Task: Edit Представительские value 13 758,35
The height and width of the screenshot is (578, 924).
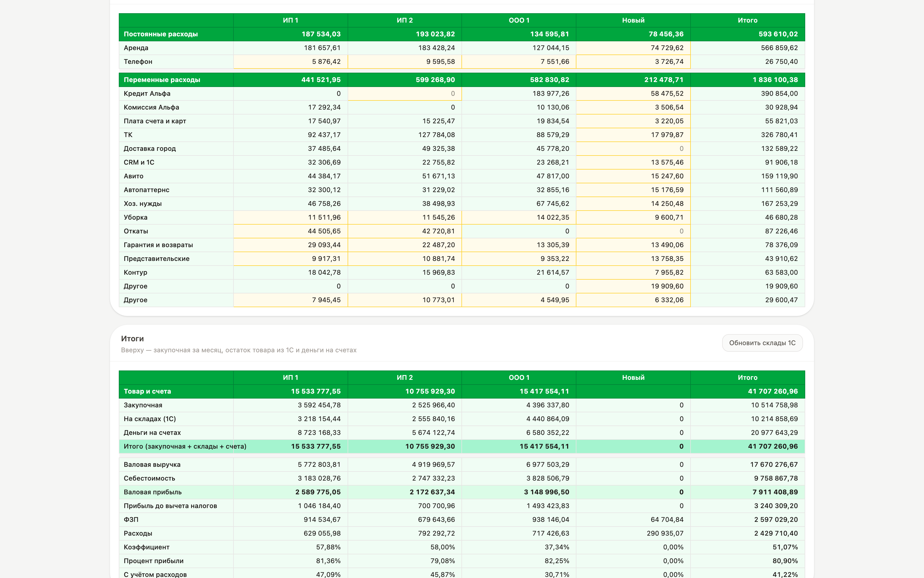Action: pos(633,259)
